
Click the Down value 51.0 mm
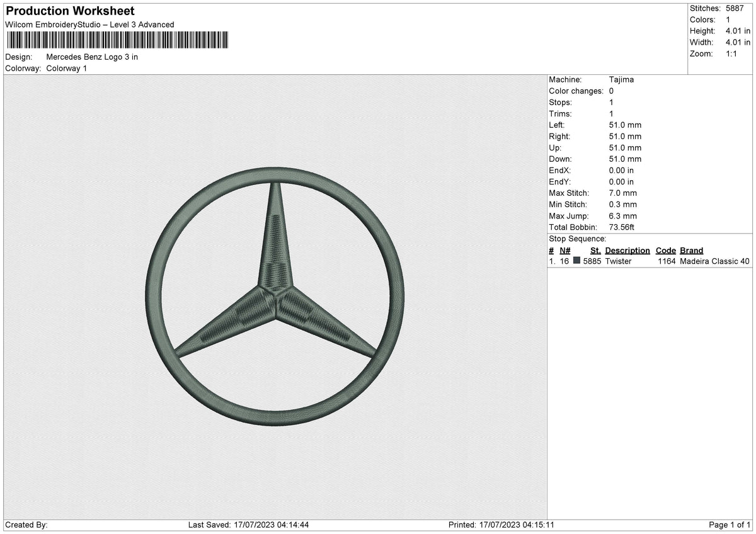coord(625,159)
